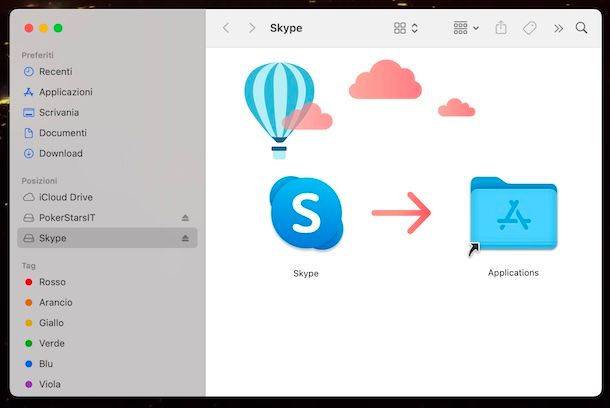
Task: Click the Skype file name label
Action: click(x=306, y=273)
